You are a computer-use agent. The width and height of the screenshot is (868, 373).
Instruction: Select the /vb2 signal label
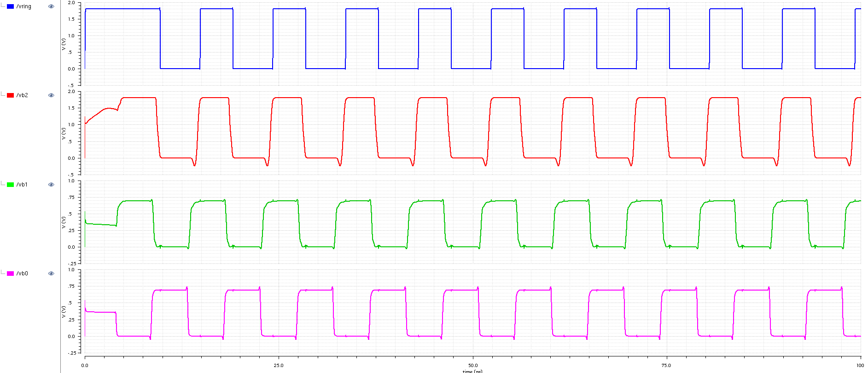point(22,95)
